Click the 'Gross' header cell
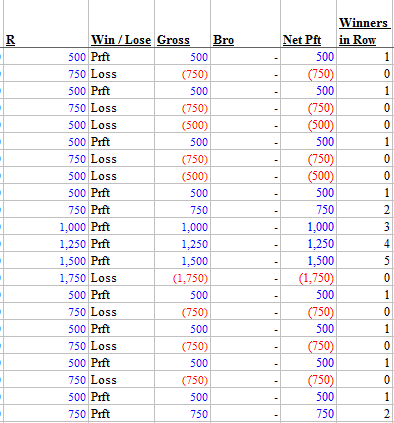394x423 pixels. tap(182, 24)
